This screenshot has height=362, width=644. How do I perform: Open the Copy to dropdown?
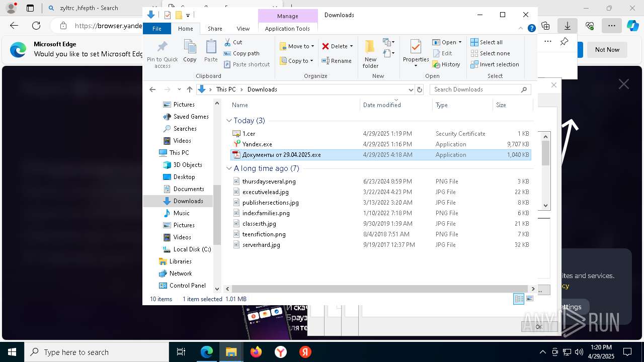pos(296,61)
